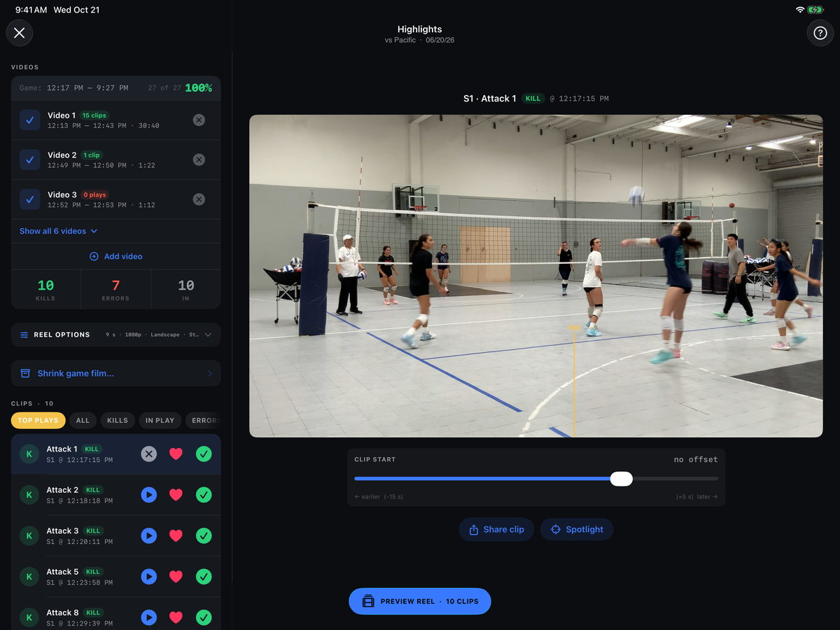Stop Attack 1 using gray X icon
Screen dimensions: 840x630
(148, 454)
